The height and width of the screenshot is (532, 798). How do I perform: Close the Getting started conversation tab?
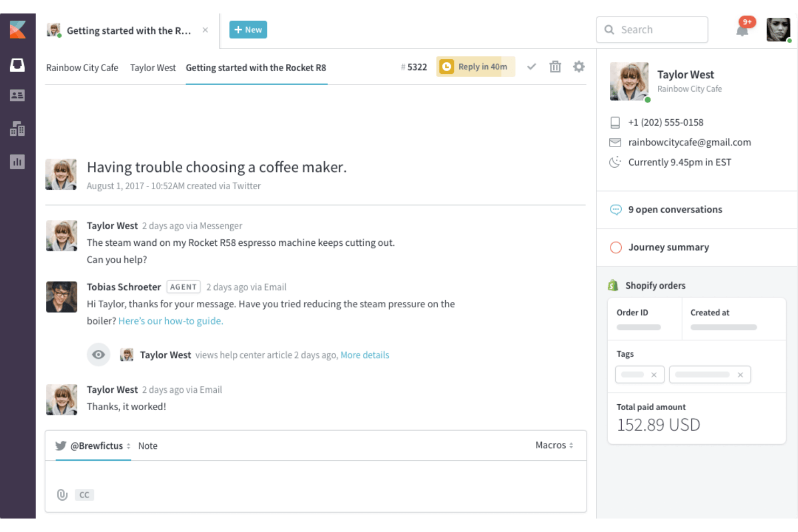point(205,30)
